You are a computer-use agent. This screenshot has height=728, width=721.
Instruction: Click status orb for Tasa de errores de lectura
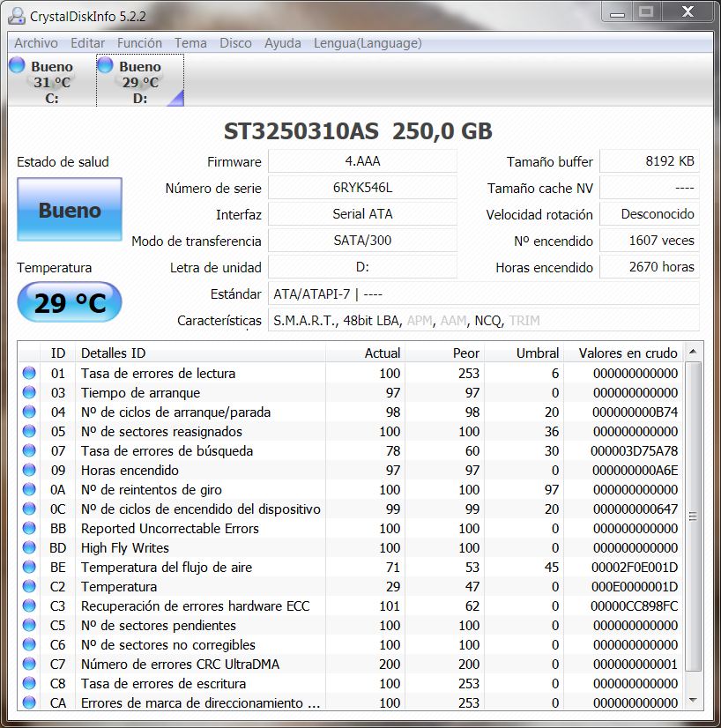coord(29,373)
